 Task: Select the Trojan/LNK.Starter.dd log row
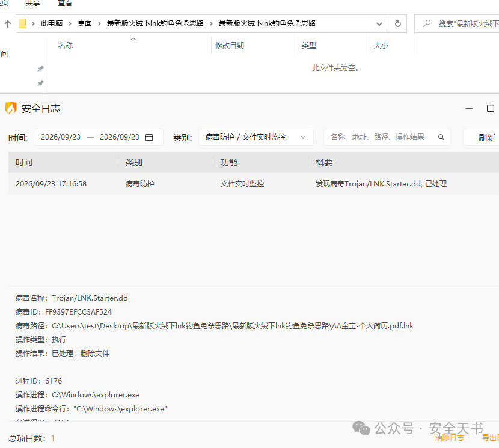254,184
